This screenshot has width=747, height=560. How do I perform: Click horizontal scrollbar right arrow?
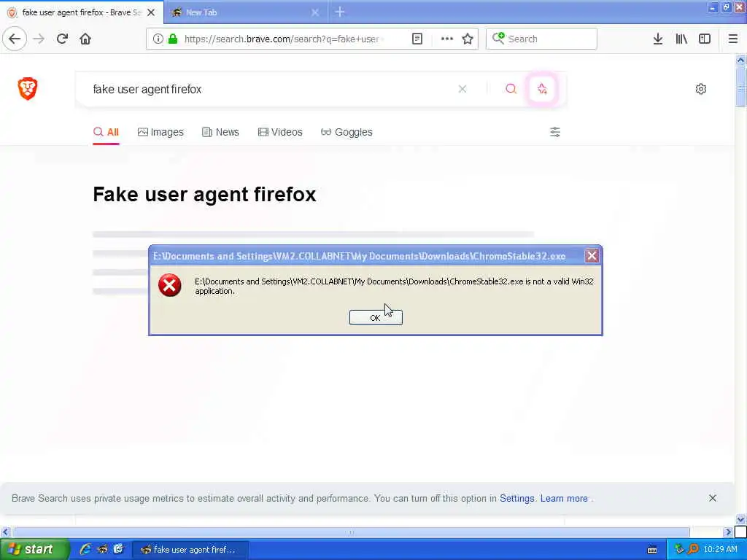[x=727, y=532]
